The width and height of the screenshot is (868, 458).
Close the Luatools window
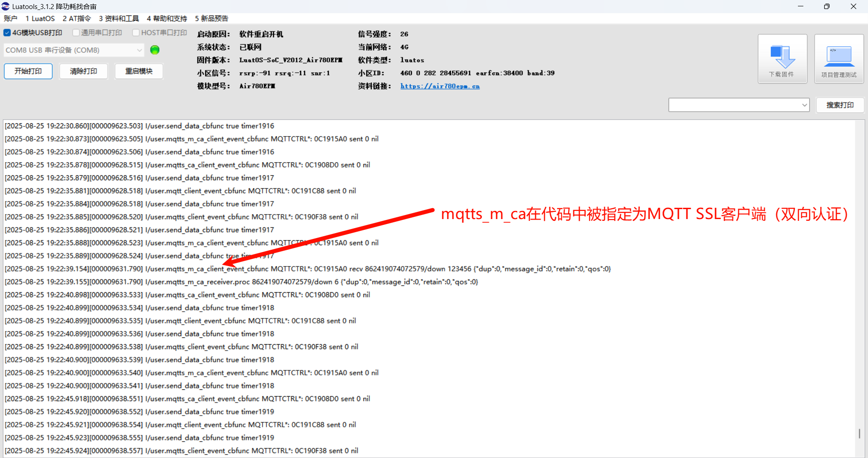tap(854, 6)
